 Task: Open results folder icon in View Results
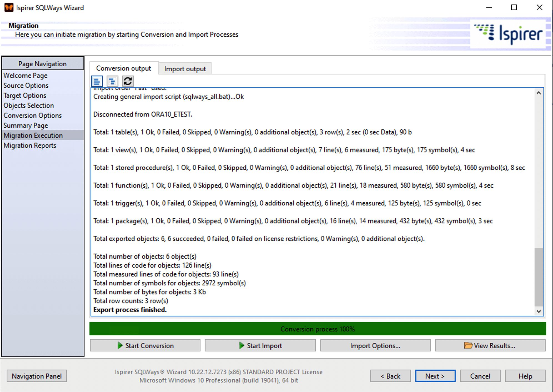468,345
